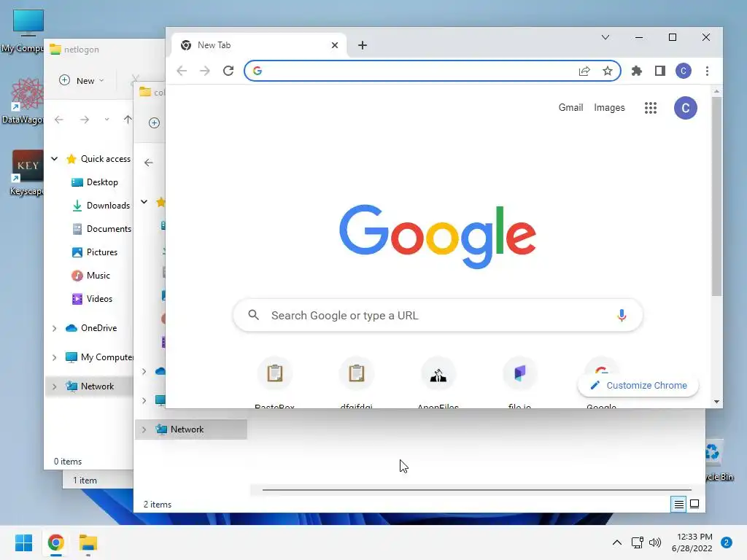
Task: Expand OneDrive in netlogon window
Action: (54, 328)
